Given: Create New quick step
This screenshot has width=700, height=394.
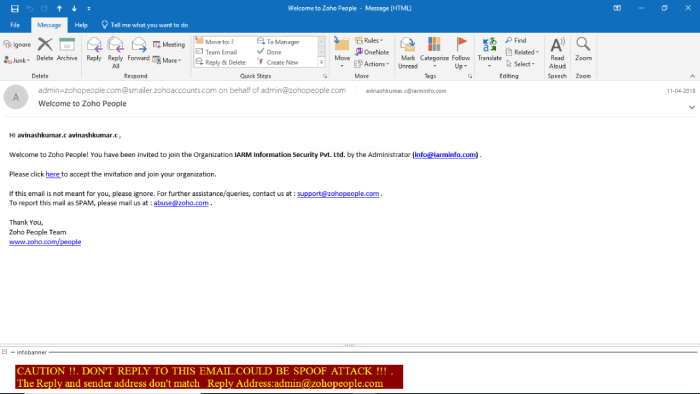Looking at the screenshot, I should click(x=278, y=62).
